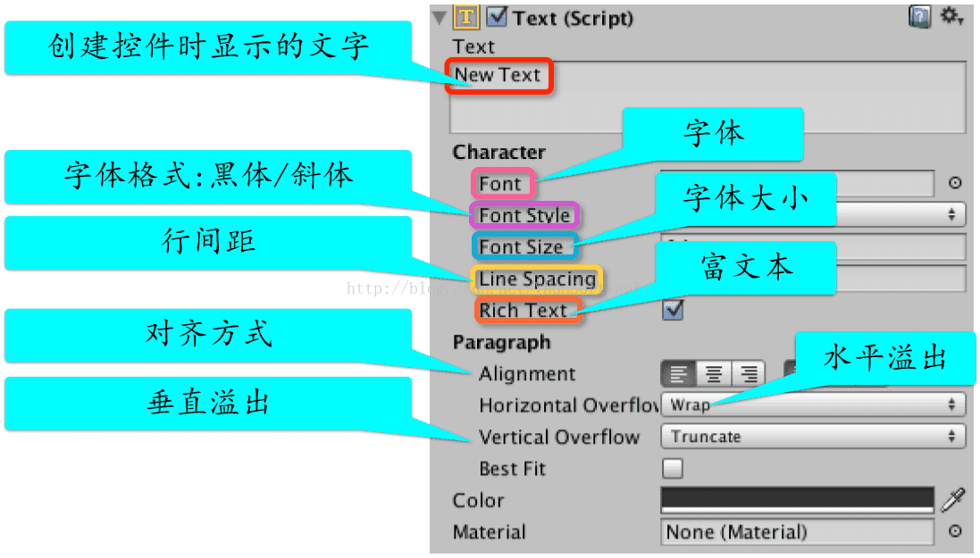Collapse the Text (Script) component triangle

pos(440,18)
